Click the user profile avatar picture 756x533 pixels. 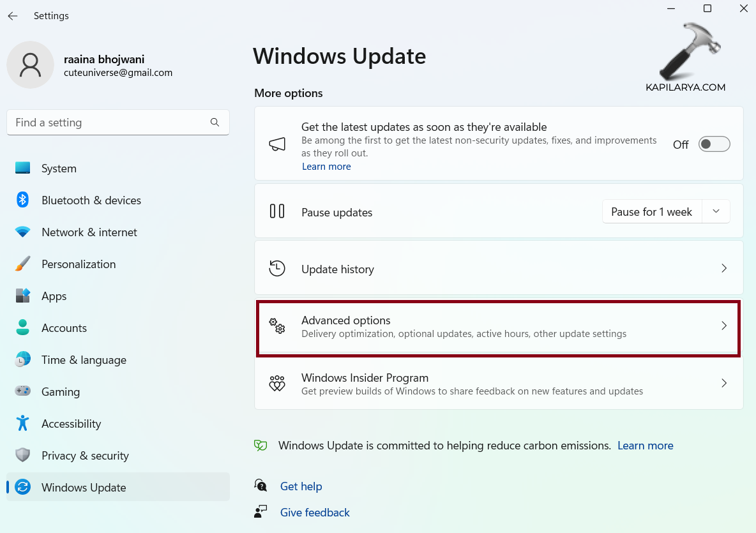[x=30, y=65]
